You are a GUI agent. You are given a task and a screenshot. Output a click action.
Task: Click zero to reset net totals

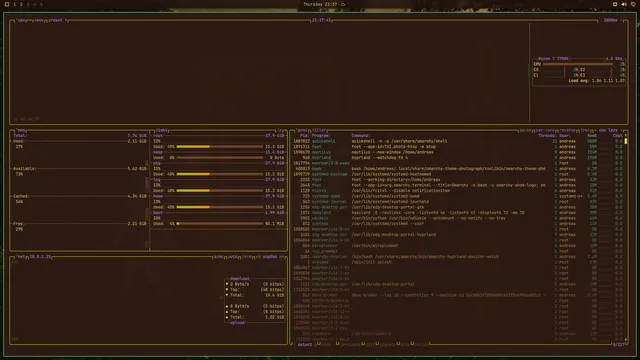(x=247, y=257)
